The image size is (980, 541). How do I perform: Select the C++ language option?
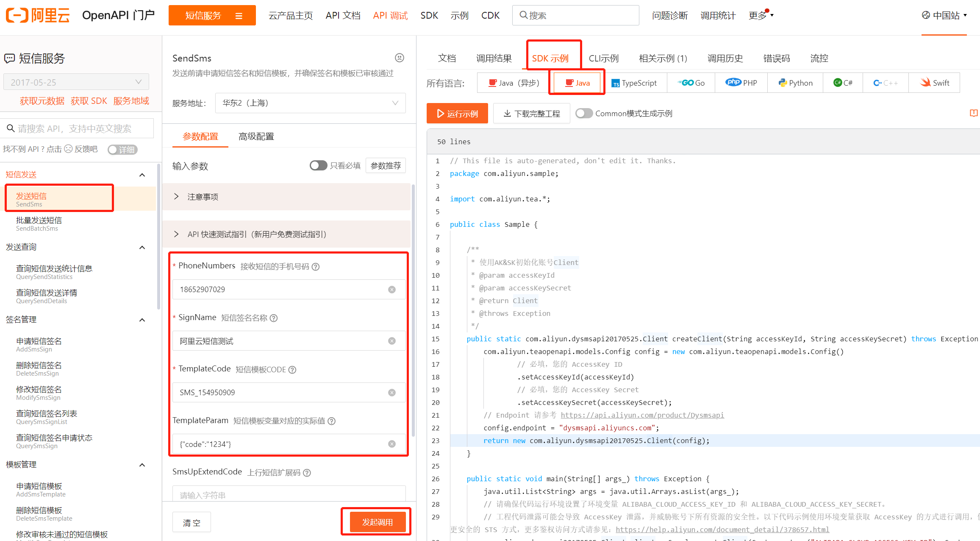click(x=886, y=83)
